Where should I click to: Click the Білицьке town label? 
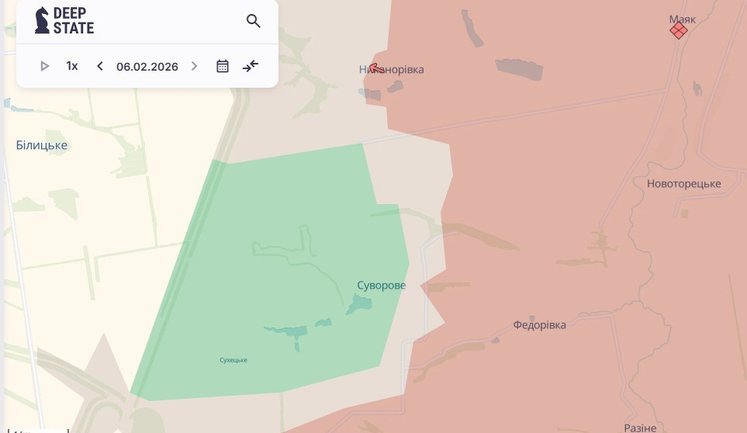pos(42,146)
